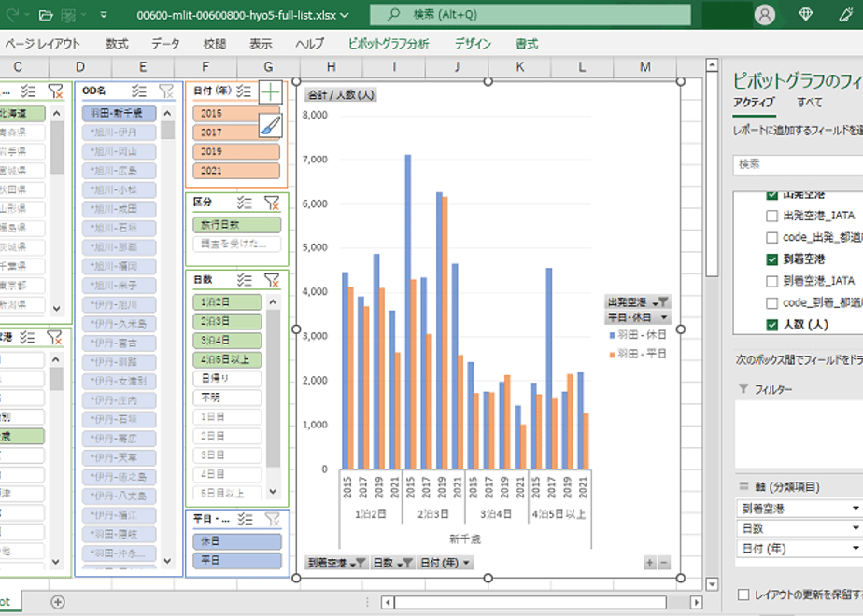The image size is (863, 616).
Task: Clear filter on 区分 slicer
Action: [272, 203]
